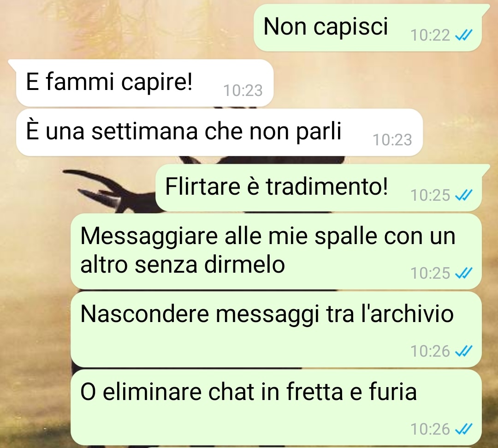498x448 pixels.
Task: Tap the 10:26 timestamp on 'Nascondere messaggi'
Action: (x=430, y=351)
